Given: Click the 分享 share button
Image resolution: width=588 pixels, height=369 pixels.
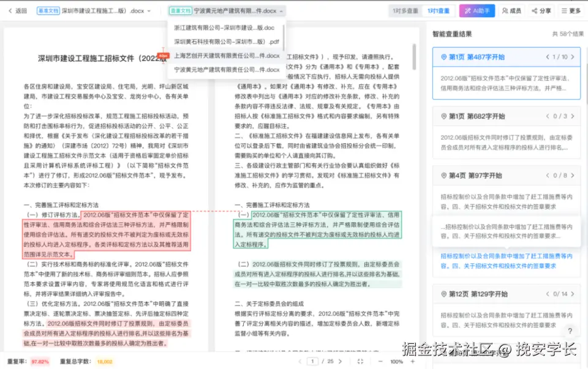Looking at the screenshot, I should pyautogui.click(x=541, y=11).
